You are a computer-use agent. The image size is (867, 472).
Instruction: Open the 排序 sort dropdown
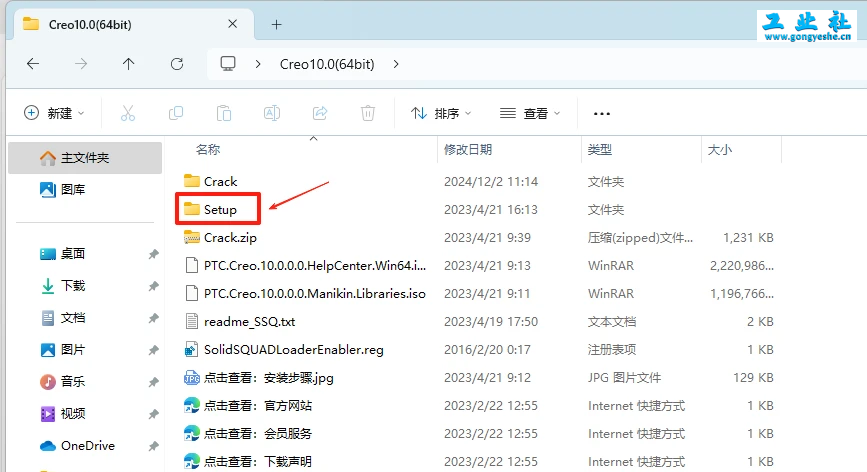click(x=441, y=113)
